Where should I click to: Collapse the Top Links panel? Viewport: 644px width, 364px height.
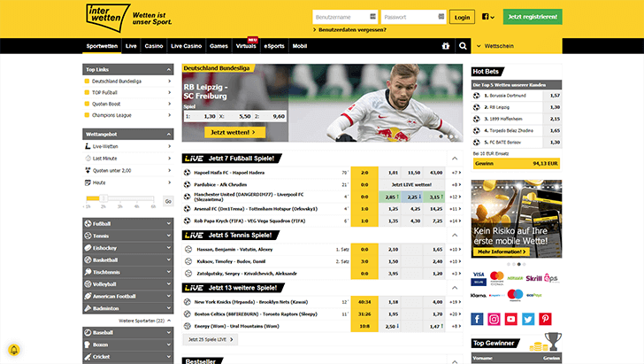coord(168,69)
